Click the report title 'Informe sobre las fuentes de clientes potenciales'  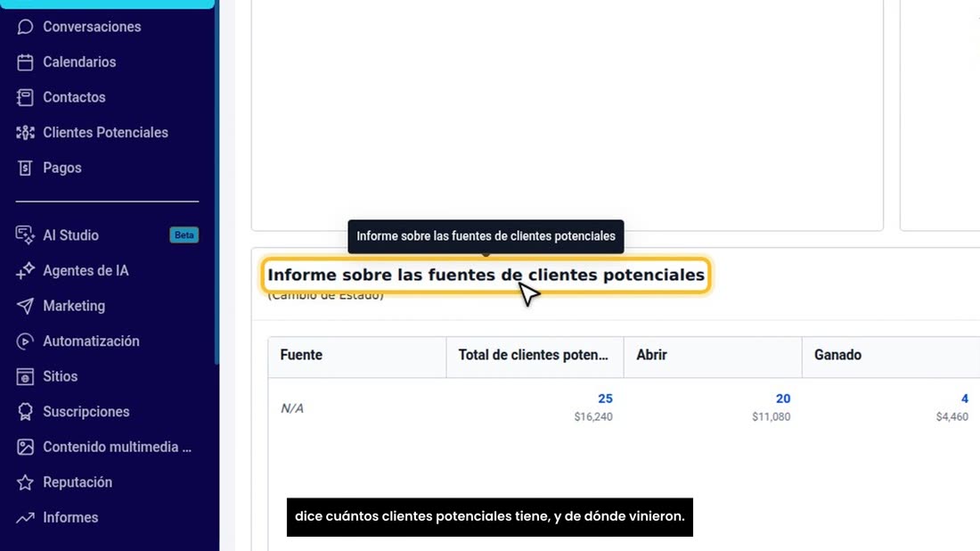(x=486, y=275)
